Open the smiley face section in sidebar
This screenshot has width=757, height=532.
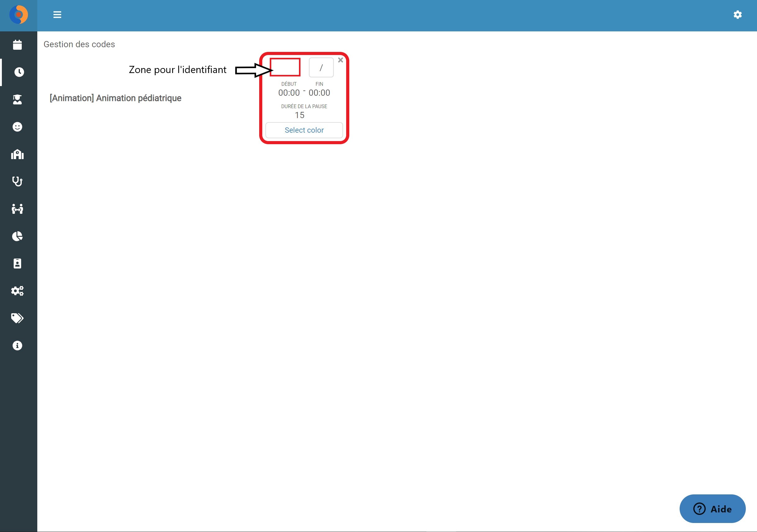(17, 127)
